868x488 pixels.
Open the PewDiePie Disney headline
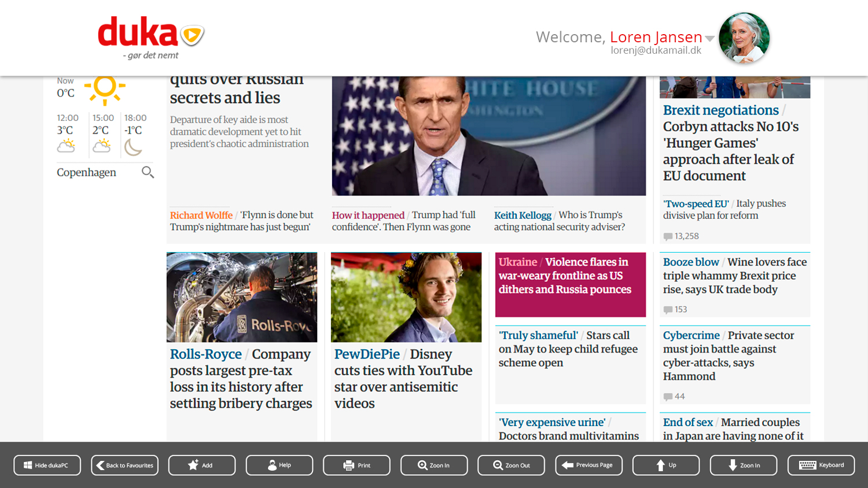403,379
